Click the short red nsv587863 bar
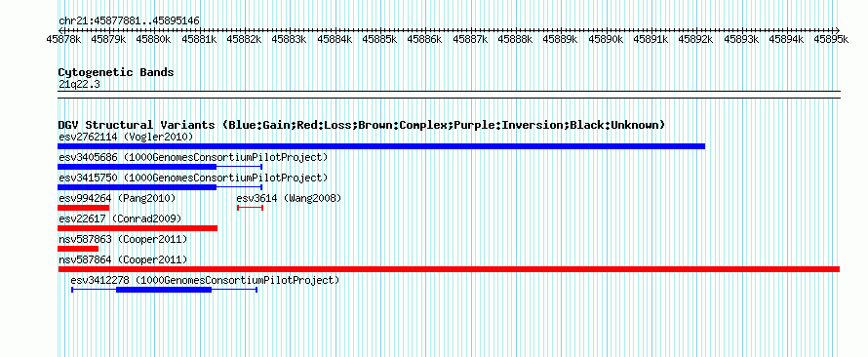Image resolution: width=868 pixels, height=357 pixels. coord(78,249)
